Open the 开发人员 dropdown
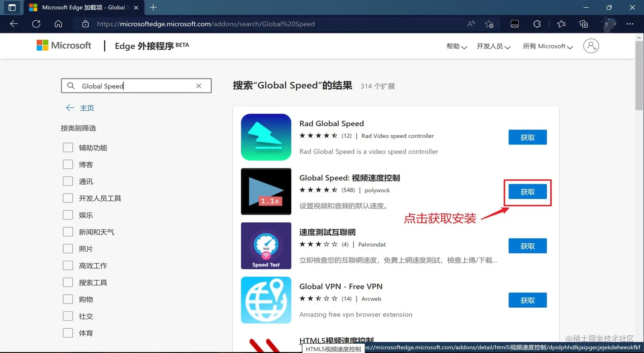Screen dimensions: 644x353 click(x=493, y=46)
